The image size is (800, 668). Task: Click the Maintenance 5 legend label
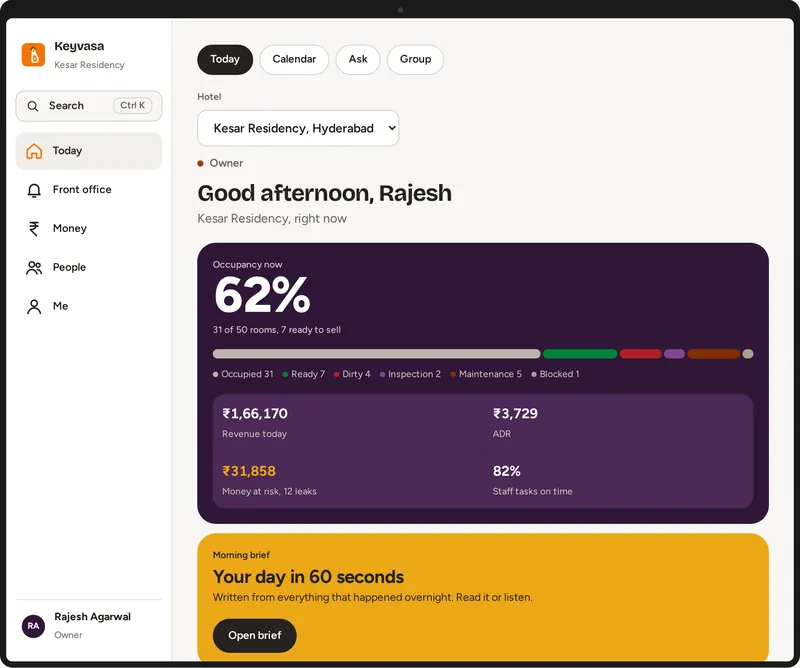coord(486,374)
